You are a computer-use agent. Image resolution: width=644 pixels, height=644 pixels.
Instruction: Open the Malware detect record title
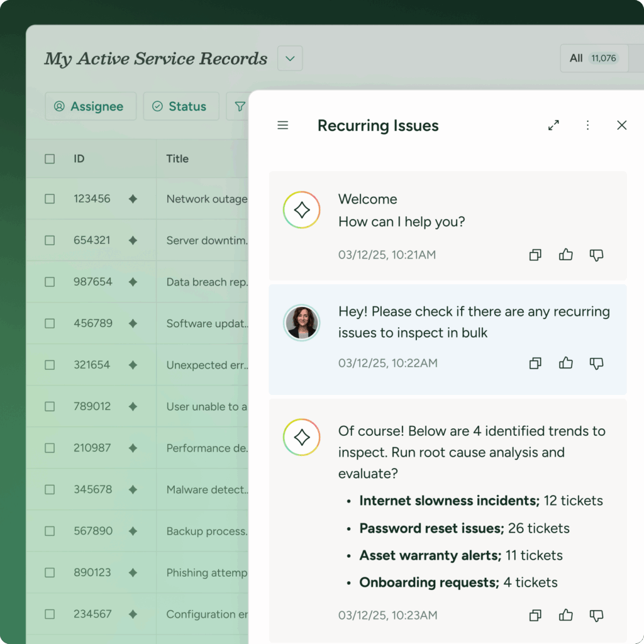207,489
